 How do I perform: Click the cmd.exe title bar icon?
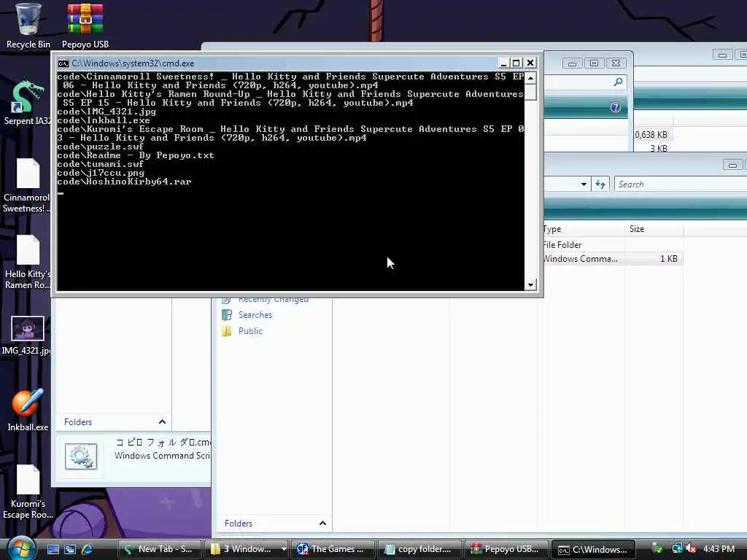pos(63,63)
